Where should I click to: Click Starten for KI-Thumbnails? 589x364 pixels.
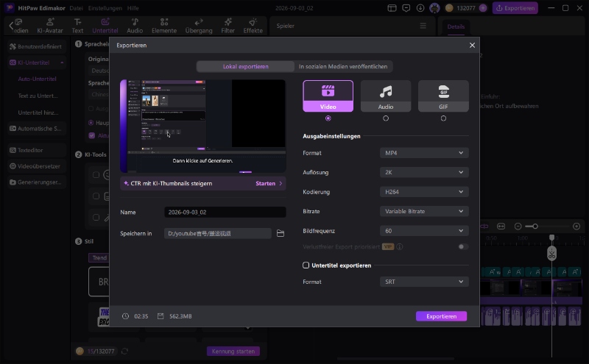pos(268,184)
